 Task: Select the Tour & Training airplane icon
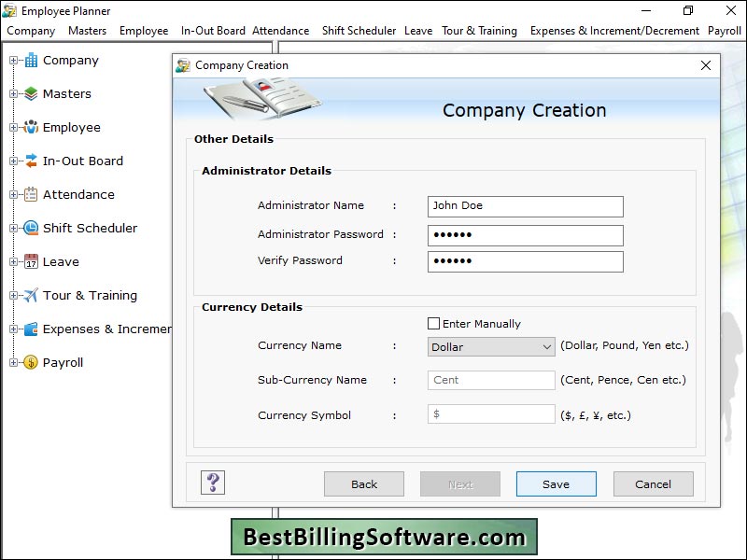coord(31,295)
